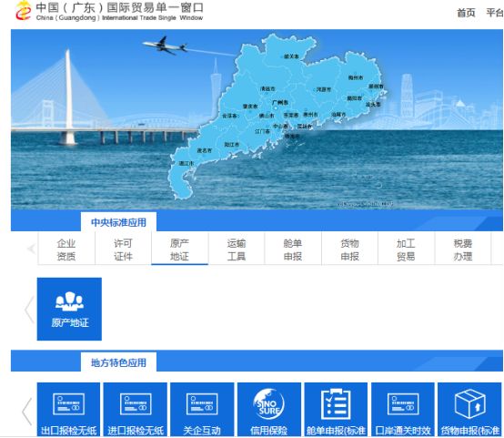Select 运输工具 category
The height and width of the screenshot is (438, 504).
point(237,250)
